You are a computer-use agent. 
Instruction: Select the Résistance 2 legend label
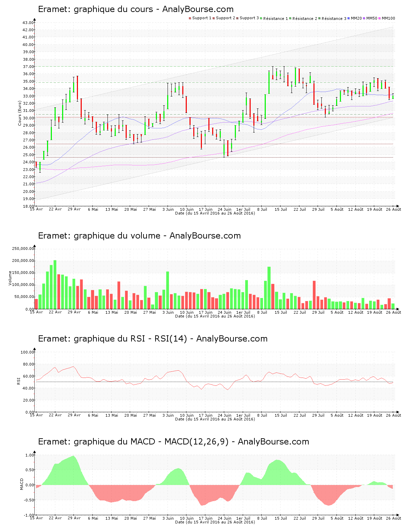click(x=305, y=19)
